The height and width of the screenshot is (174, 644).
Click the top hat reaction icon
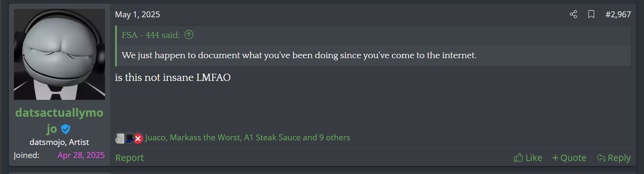point(129,138)
